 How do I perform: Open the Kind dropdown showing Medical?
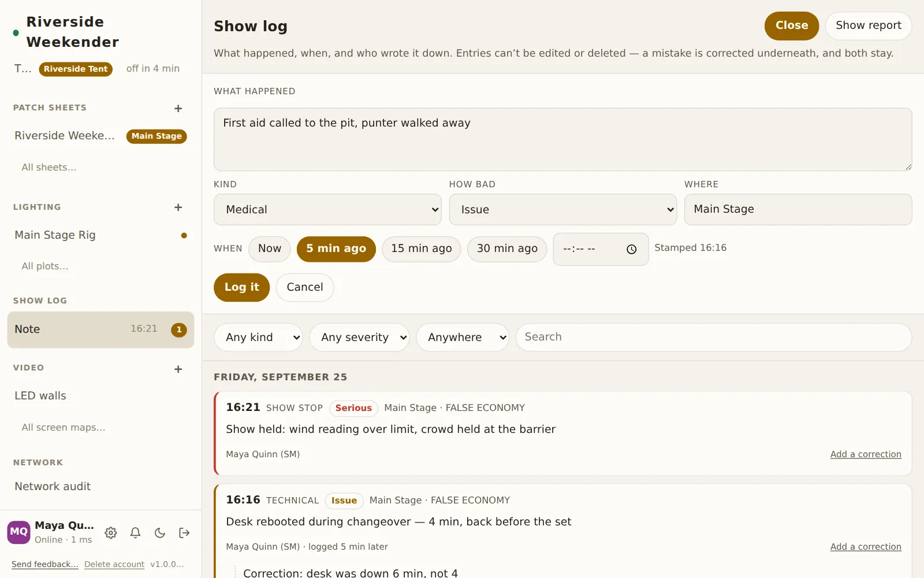click(327, 209)
